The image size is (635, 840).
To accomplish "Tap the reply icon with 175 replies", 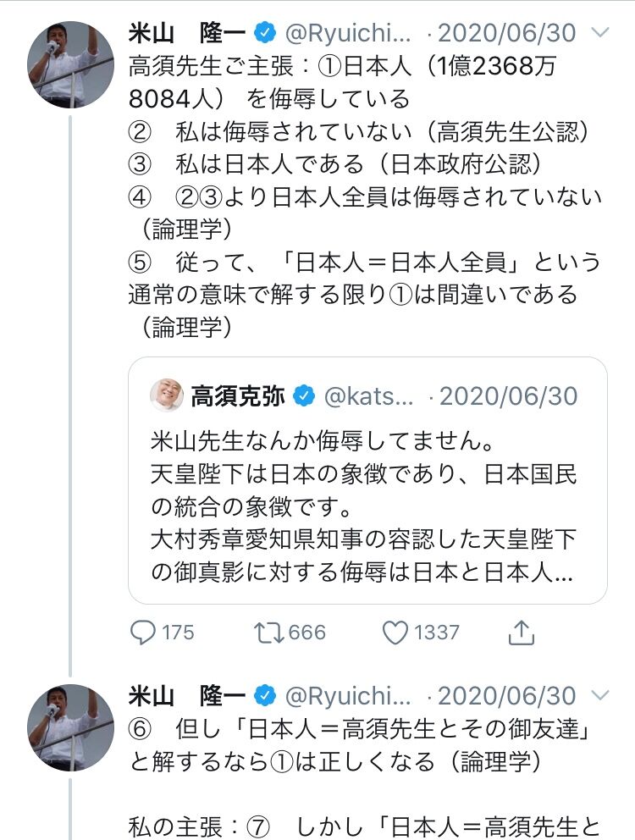I will coord(141,632).
